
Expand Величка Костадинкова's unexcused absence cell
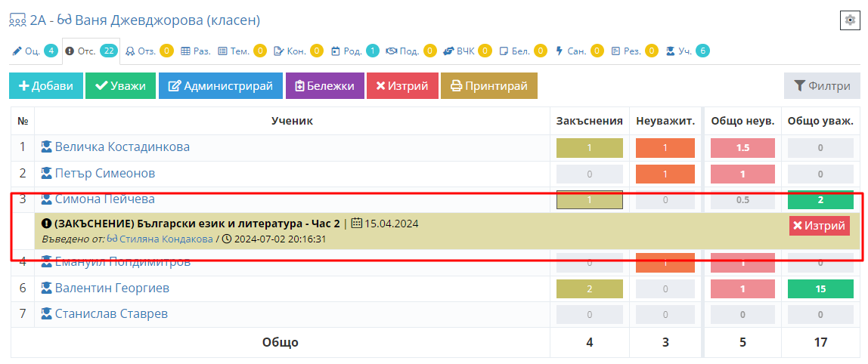(665, 148)
